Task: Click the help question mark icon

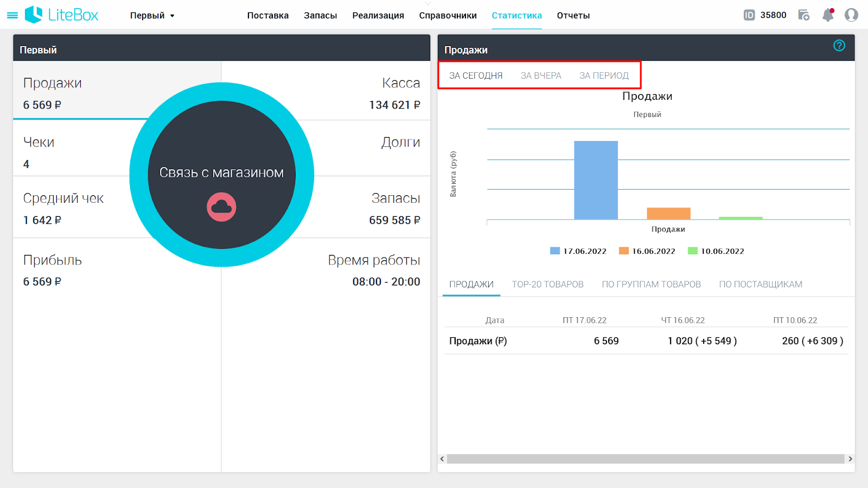Action: click(x=839, y=46)
